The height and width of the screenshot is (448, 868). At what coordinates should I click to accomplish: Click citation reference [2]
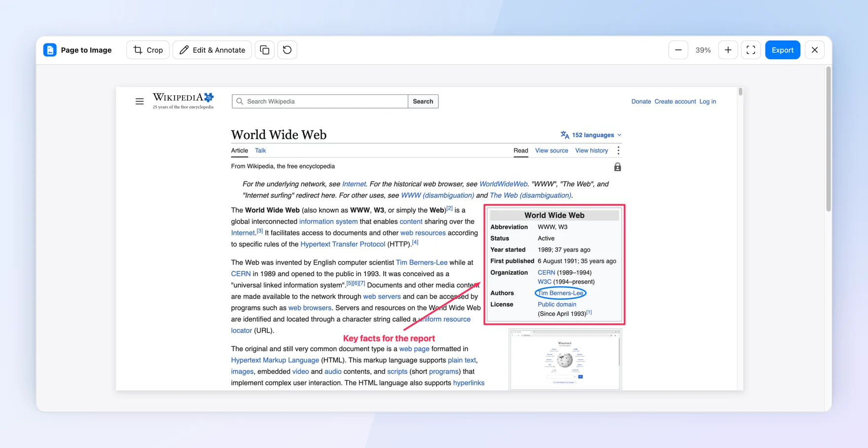click(449, 208)
